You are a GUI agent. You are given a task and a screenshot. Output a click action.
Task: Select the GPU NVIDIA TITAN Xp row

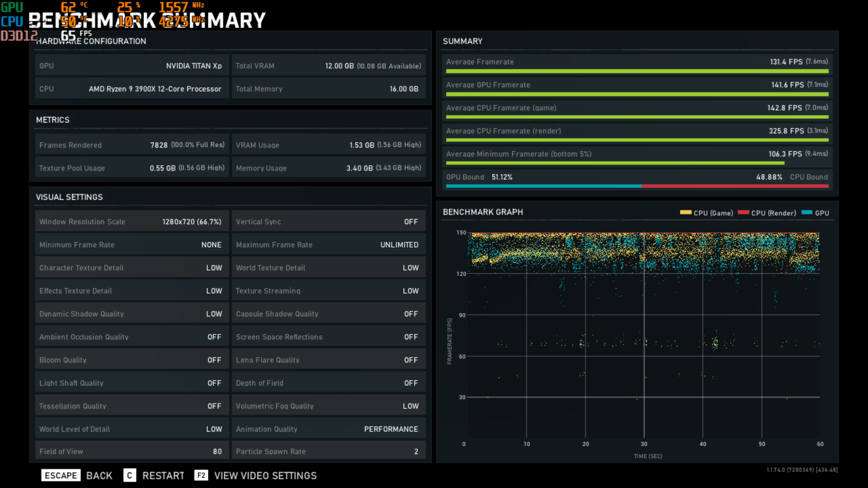[132, 66]
